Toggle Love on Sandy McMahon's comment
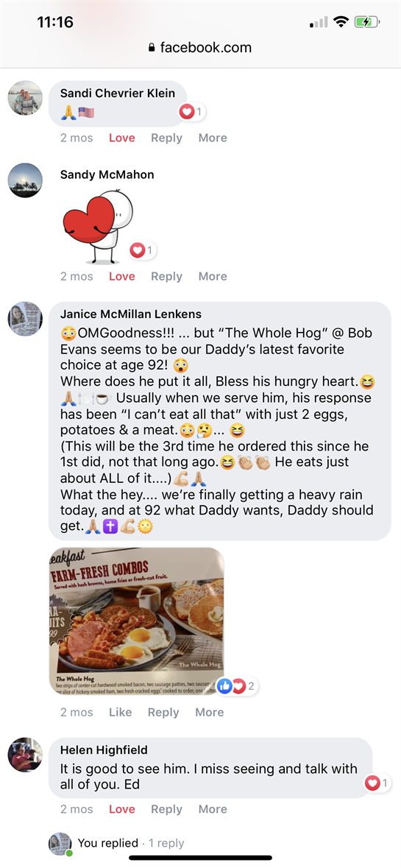The width and height of the screenshot is (401, 868). 121,276
